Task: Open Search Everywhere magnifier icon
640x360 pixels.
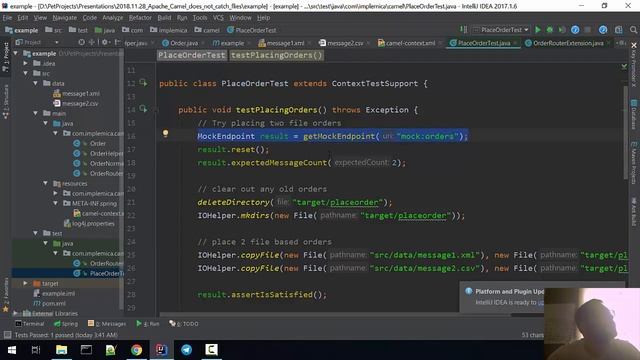Action: (633, 30)
